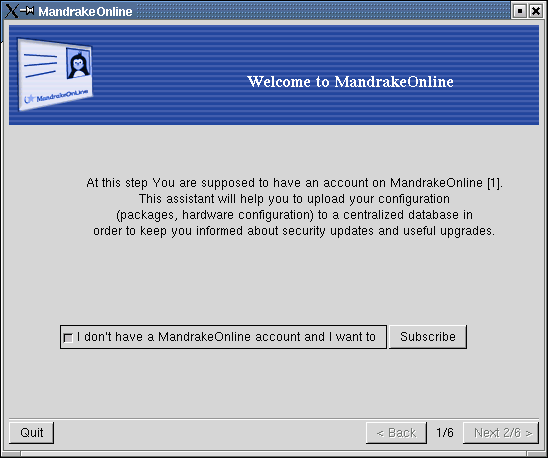Quit the MandrakeOnline assistant
Viewport: 548px width, 458px height.
(31, 432)
